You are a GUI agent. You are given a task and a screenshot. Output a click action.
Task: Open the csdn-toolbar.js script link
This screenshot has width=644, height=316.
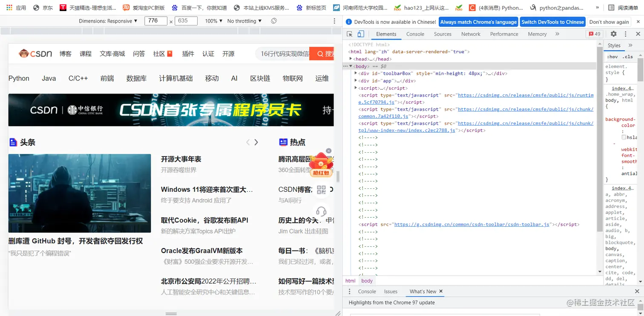coord(472,224)
